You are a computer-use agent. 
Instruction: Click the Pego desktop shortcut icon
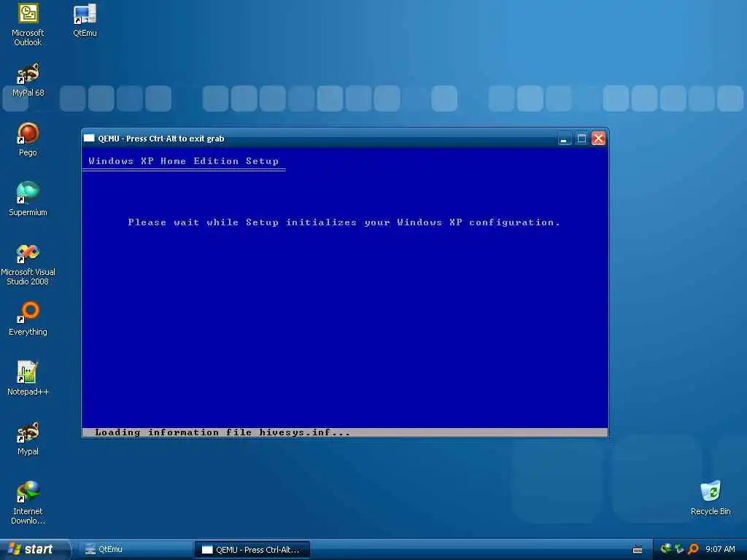(28, 139)
